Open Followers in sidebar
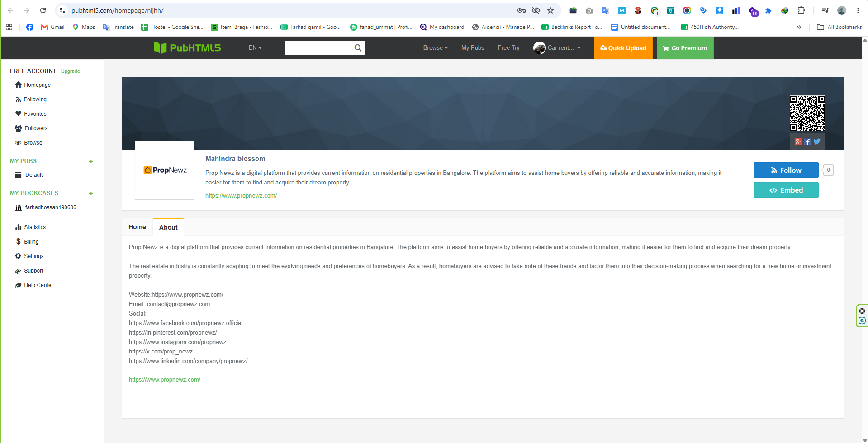Viewport: 868px width, 443px height. [32, 128]
